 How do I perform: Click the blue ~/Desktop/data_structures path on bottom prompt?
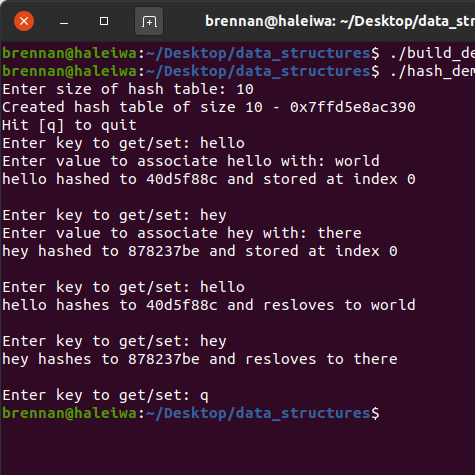point(258,413)
